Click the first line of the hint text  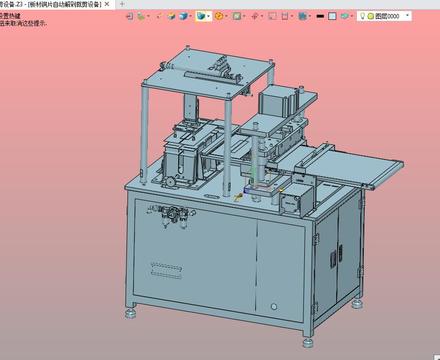tap(10, 16)
